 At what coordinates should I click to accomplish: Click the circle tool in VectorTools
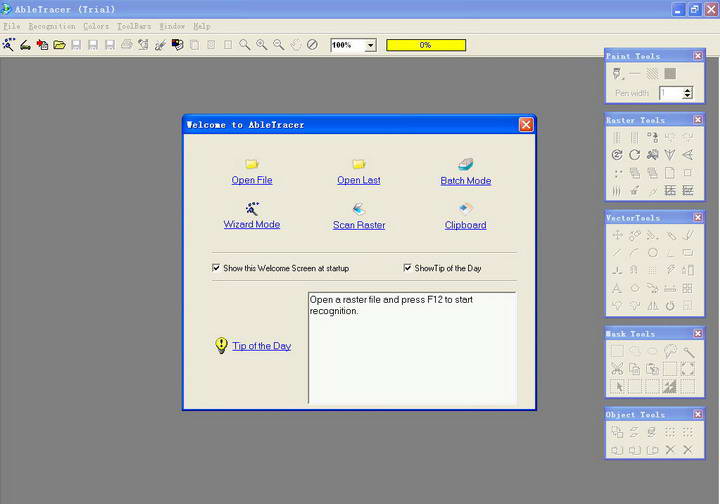click(x=652, y=252)
